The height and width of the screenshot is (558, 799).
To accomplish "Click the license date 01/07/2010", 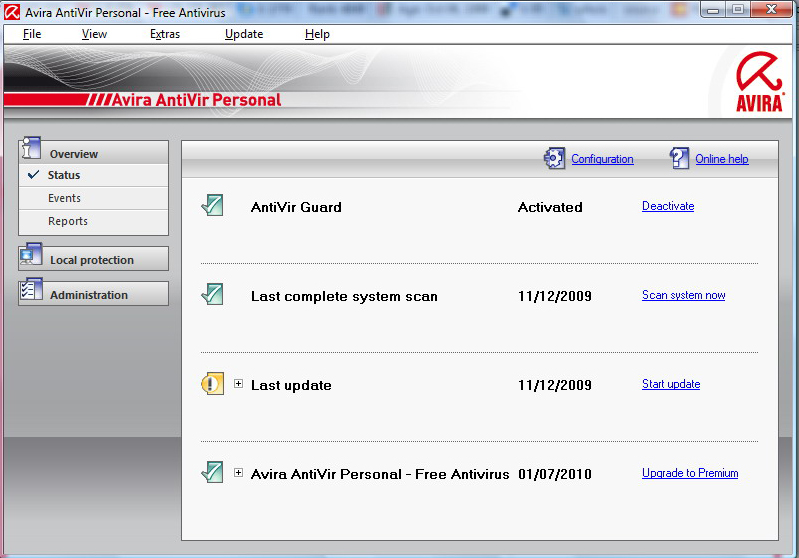I will 554,474.
